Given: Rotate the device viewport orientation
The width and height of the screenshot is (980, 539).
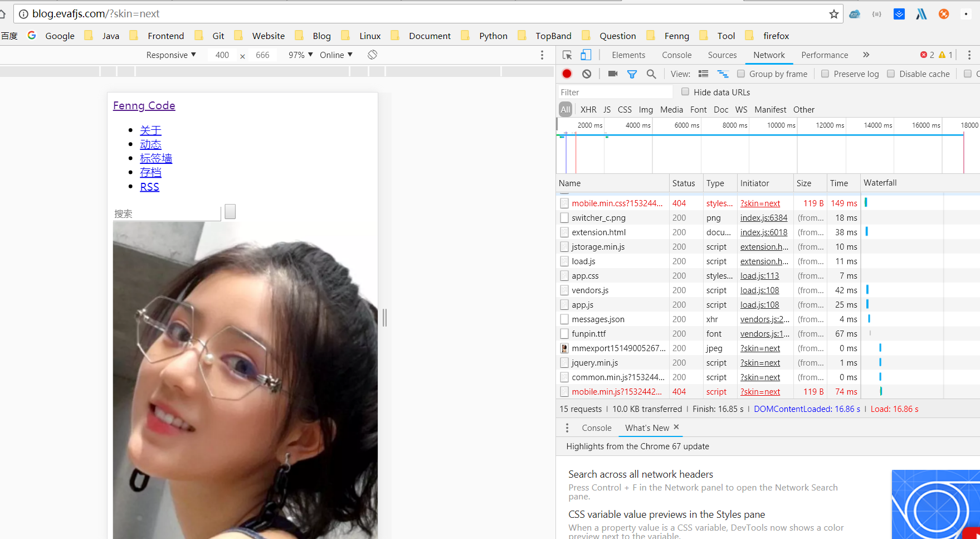Looking at the screenshot, I should pyautogui.click(x=372, y=55).
